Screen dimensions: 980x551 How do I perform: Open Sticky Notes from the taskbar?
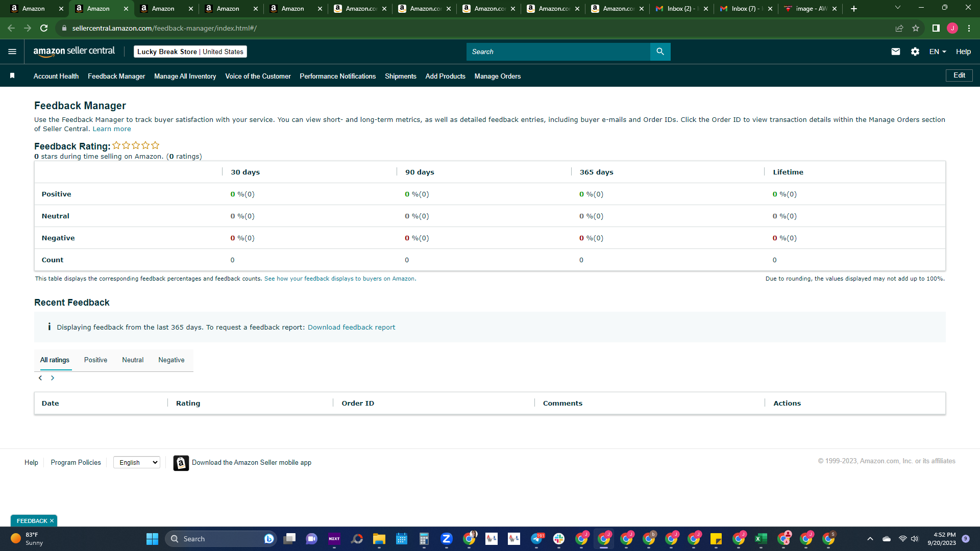pos(716,539)
